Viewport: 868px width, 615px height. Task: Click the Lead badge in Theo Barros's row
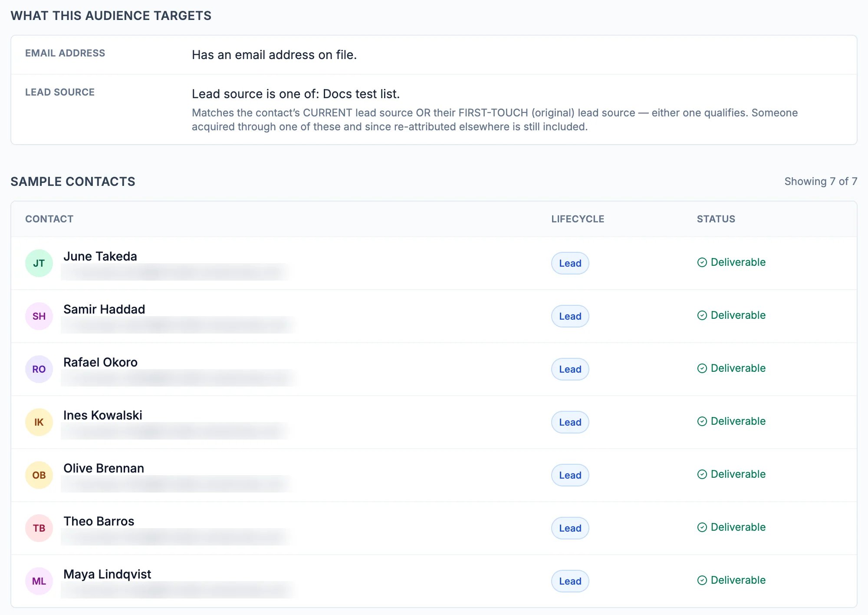[570, 528]
